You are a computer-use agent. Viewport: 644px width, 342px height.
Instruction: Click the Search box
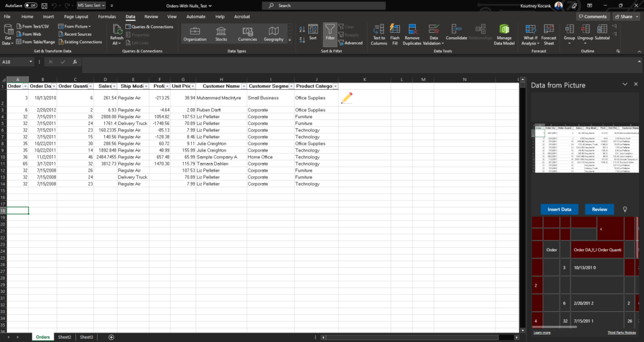pyautogui.click(x=324, y=6)
